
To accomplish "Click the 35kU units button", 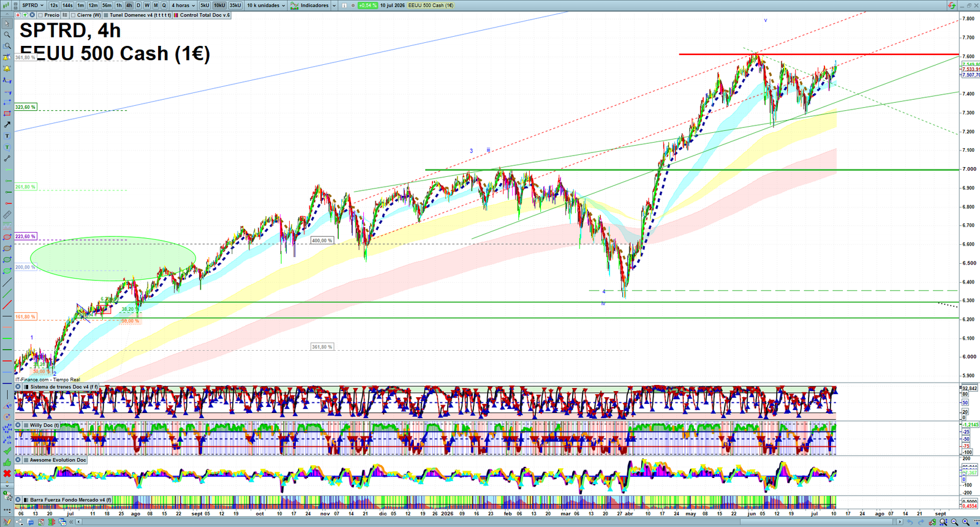I will pyautogui.click(x=235, y=6).
